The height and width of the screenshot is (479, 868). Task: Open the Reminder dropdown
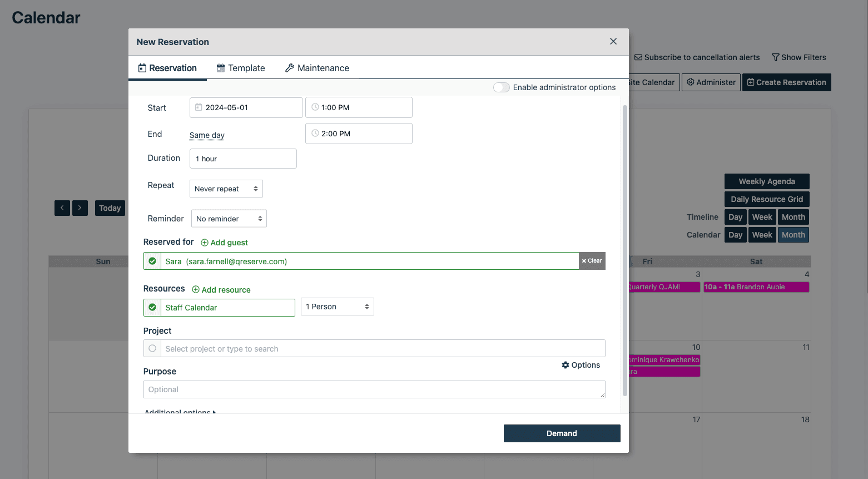229,219
